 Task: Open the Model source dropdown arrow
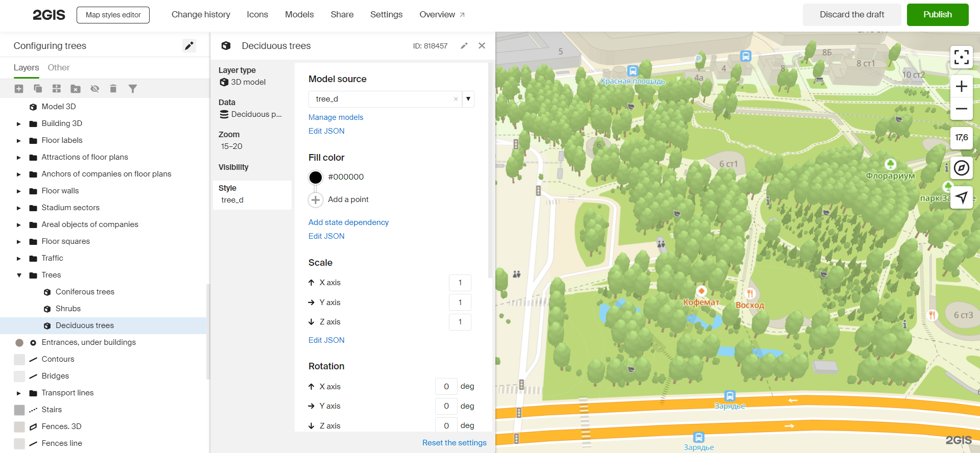click(468, 99)
